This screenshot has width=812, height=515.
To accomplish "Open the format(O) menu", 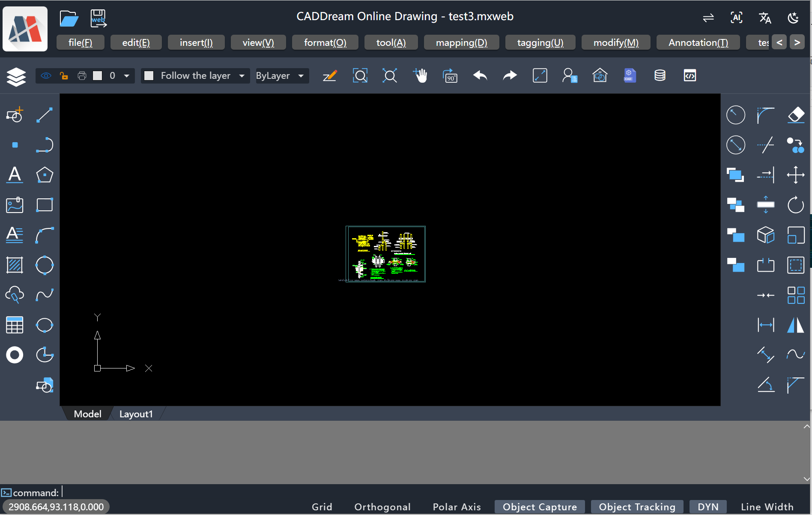I will tap(325, 42).
